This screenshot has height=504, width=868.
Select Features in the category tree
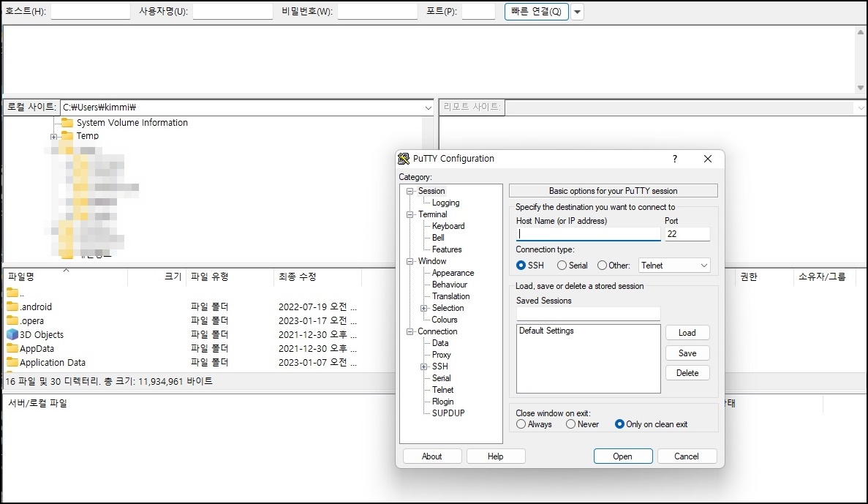pos(447,249)
